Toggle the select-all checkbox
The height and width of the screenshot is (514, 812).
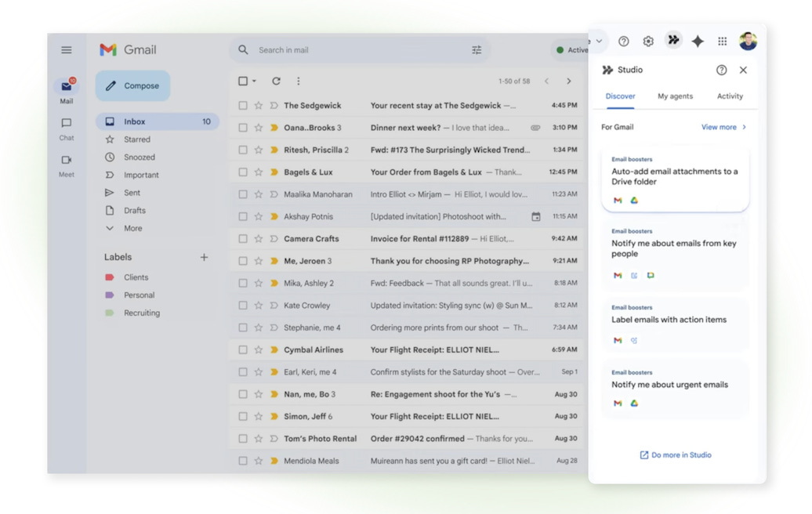tap(243, 81)
